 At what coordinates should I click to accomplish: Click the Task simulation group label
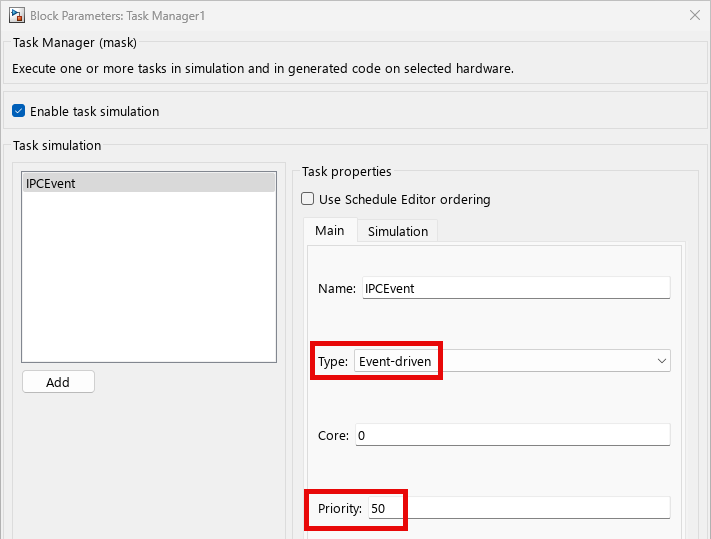pos(57,146)
